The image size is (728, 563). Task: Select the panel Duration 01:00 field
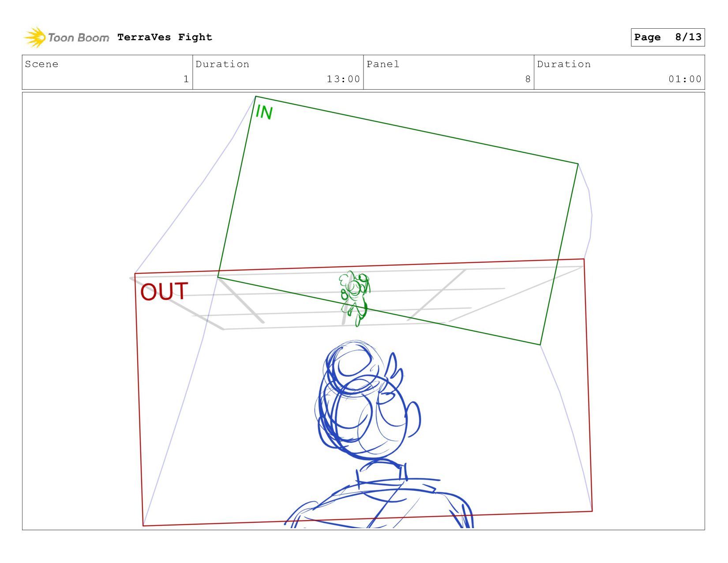pos(619,72)
